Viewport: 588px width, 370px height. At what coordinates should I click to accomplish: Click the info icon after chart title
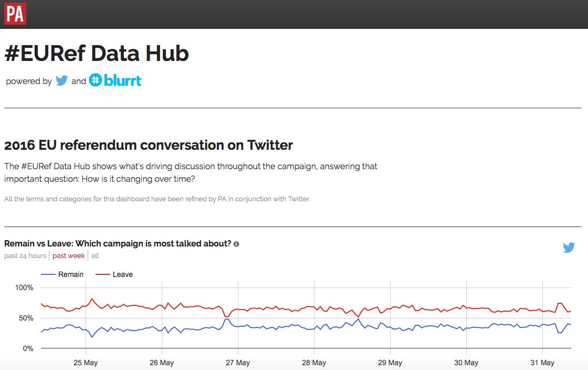click(x=236, y=244)
